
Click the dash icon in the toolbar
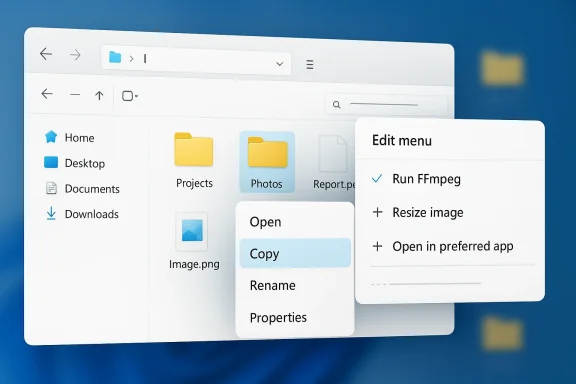click(x=75, y=95)
